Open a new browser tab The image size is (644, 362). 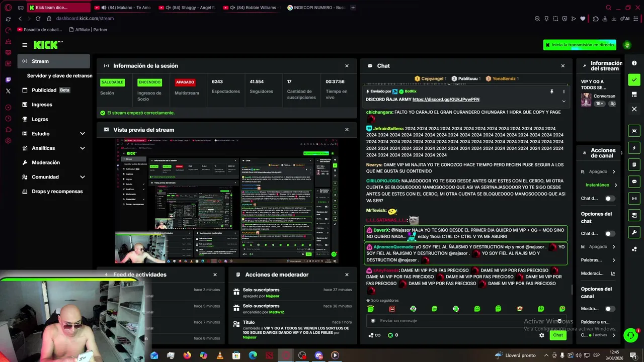point(353,8)
